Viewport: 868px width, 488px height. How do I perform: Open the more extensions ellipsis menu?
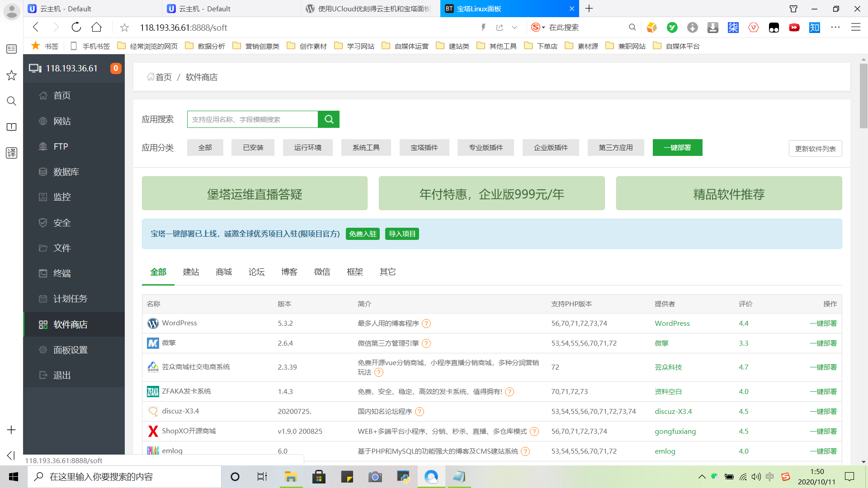pyautogui.click(x=835, y=28)
